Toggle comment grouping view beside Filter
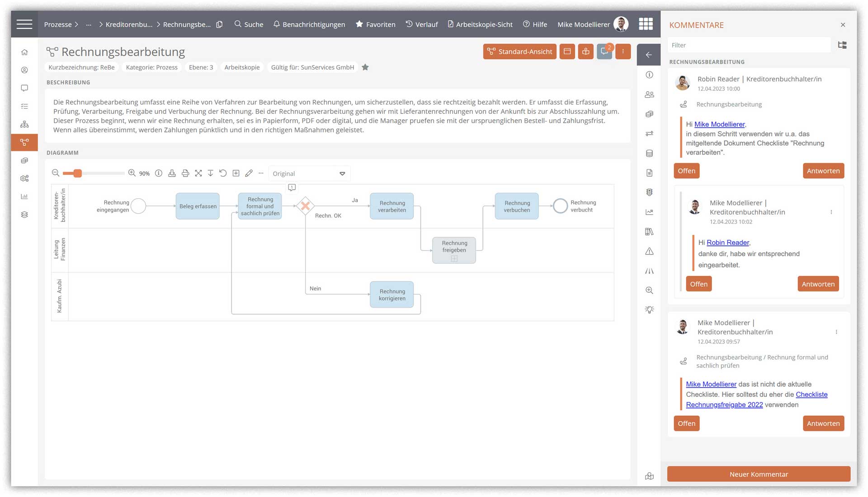 tap(842, 45)
